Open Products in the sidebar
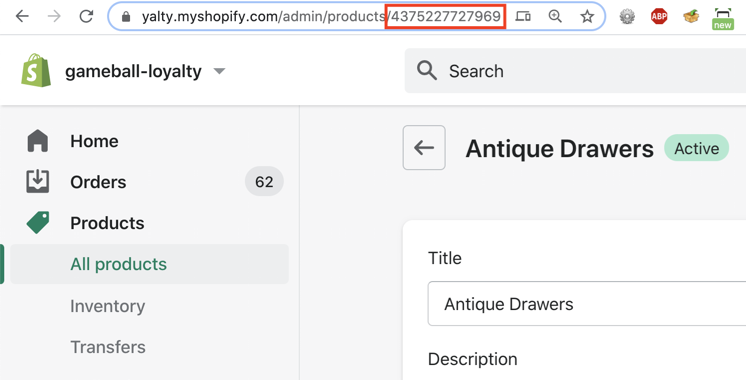The height and width of the screenshot is (380, 747). click(107, 223)
